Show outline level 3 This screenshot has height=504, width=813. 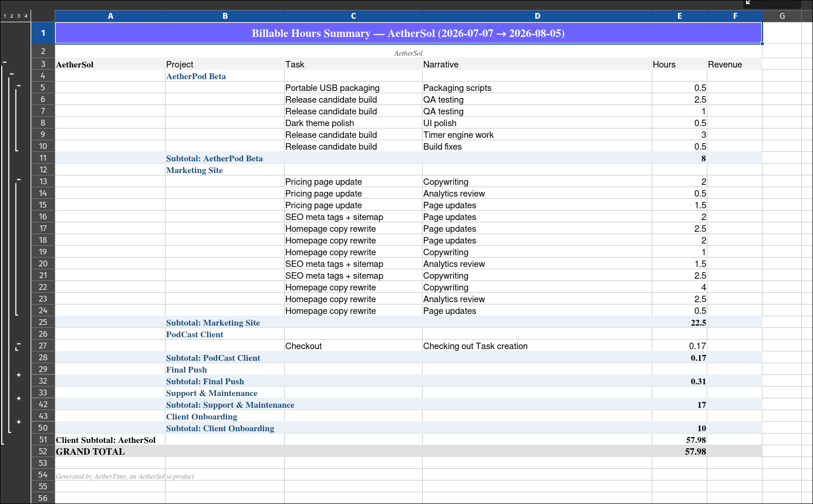tap(19, 16)
